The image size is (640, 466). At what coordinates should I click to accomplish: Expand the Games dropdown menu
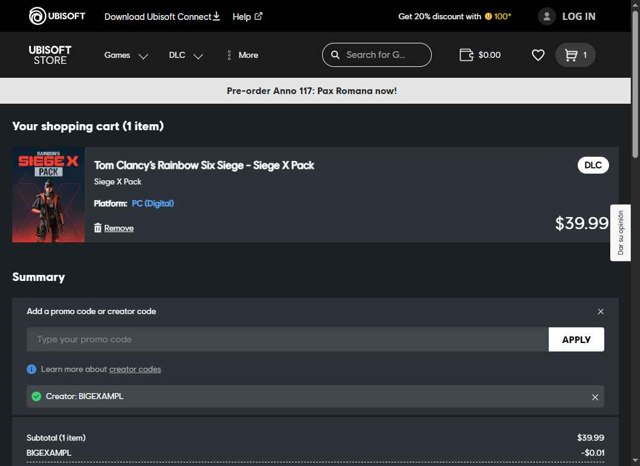click(126, 55)
